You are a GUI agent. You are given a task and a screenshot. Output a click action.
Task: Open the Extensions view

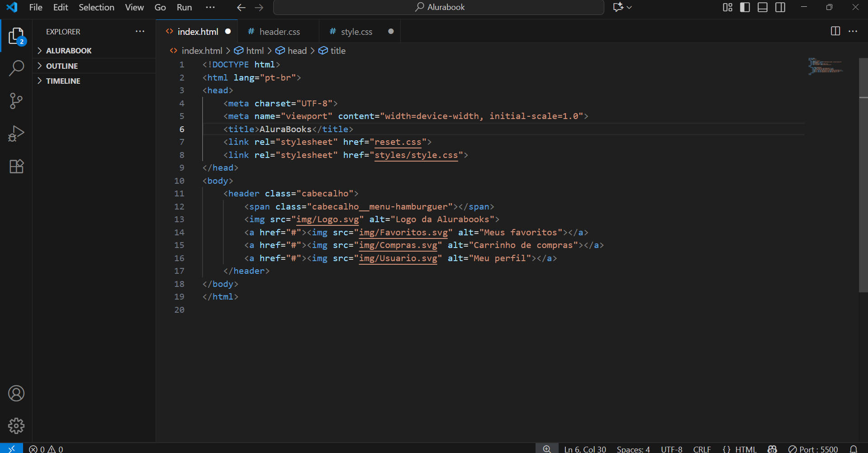(16, 167)
